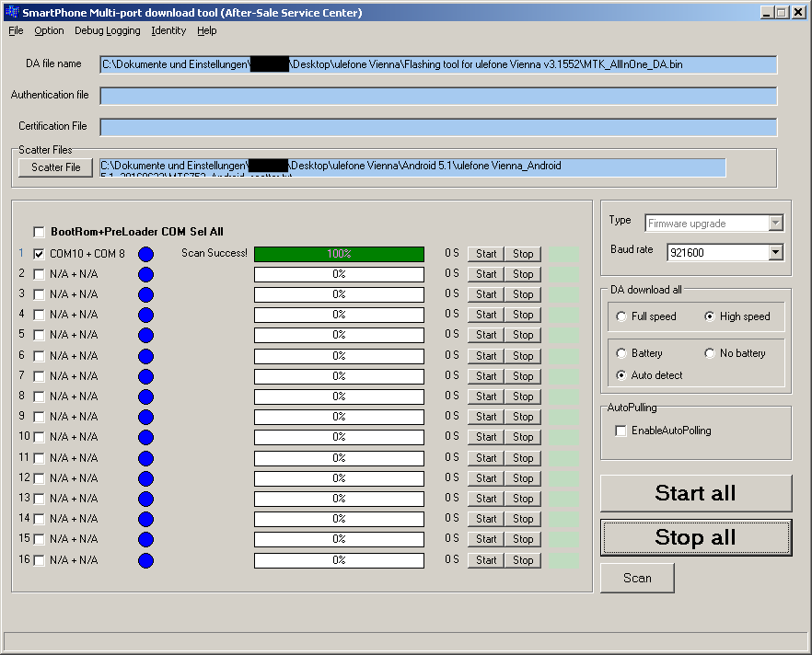This screenshot has height=655, width=812.
Task: Click the 100% progress bar of port 1
Action: tap(339, 254)
